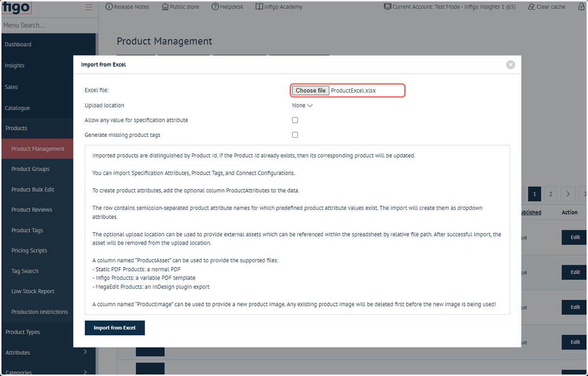Screen dimensions: 588x376
Task: Select Product Management menu item
Action: tap(38, 149)
